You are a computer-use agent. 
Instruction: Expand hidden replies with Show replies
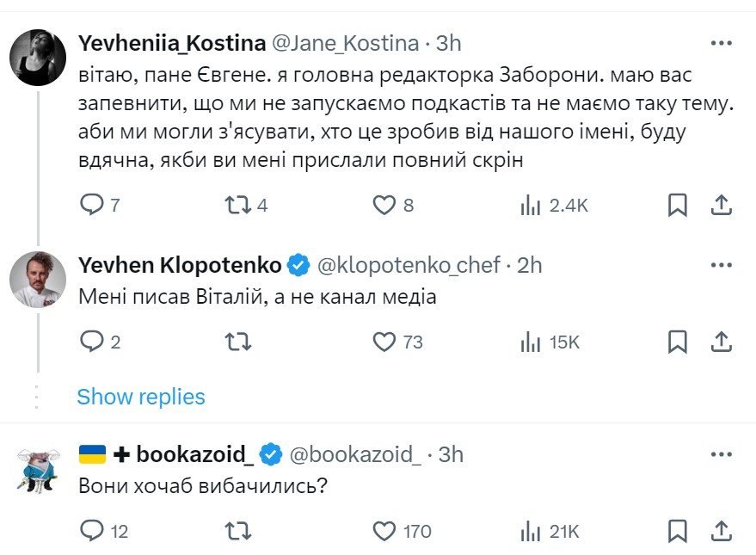(x=141, y=397)
